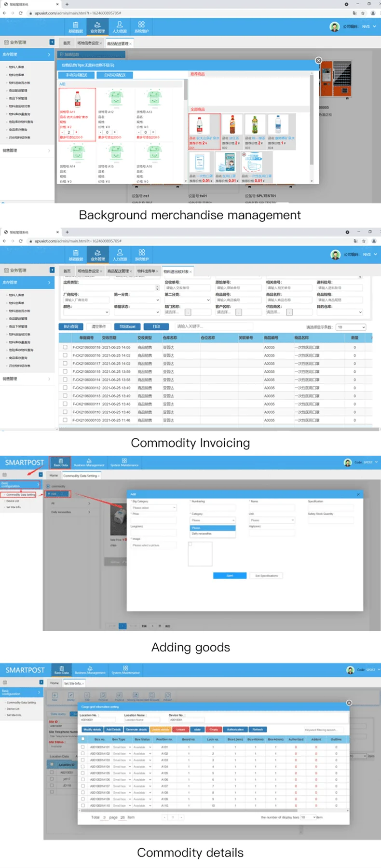Click the cargo grid table horizontal scrollbar
The height and width of the screenshot is (868, 381).
[x=212, y=811]
